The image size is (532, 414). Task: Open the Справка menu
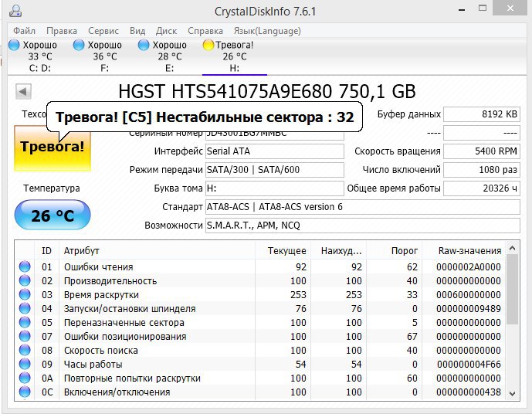(x=205, y=31)
